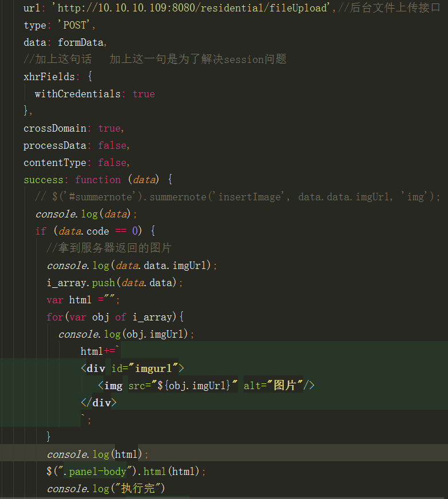Click the console.log(obj.imgUrl) line
This screenshot has height=499, width=448.
[126, 334]
